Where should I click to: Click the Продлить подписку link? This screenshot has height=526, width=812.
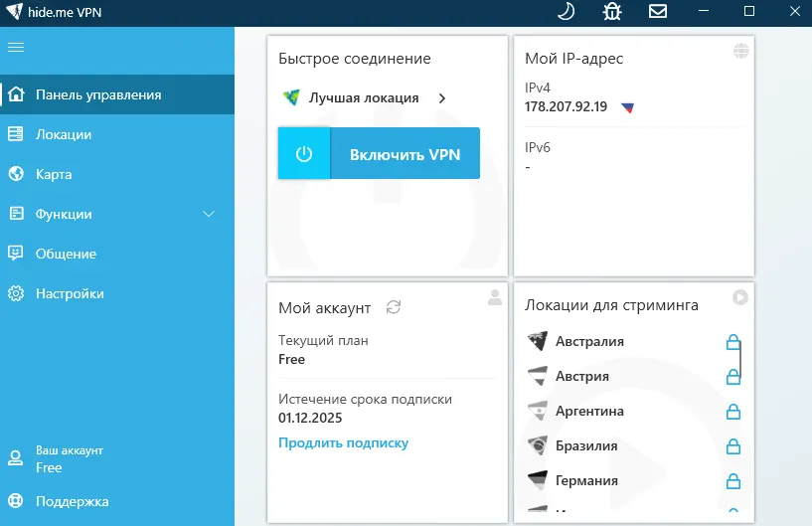pos(343,443)
